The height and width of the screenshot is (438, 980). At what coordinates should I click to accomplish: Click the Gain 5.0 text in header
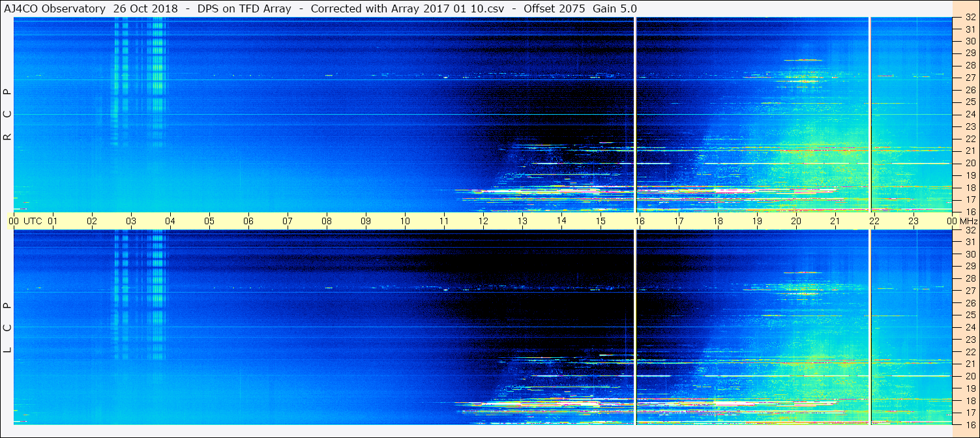[x=615, y=8]
